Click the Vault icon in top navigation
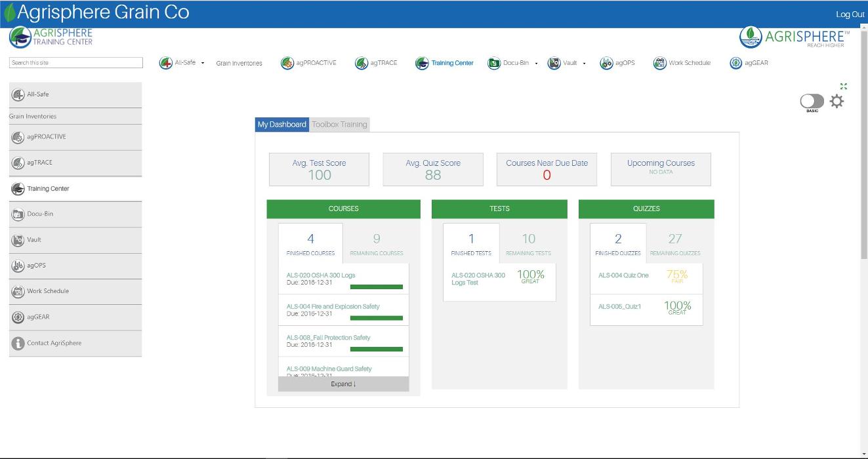Screen dimensions: 868x459 (554, 63)
